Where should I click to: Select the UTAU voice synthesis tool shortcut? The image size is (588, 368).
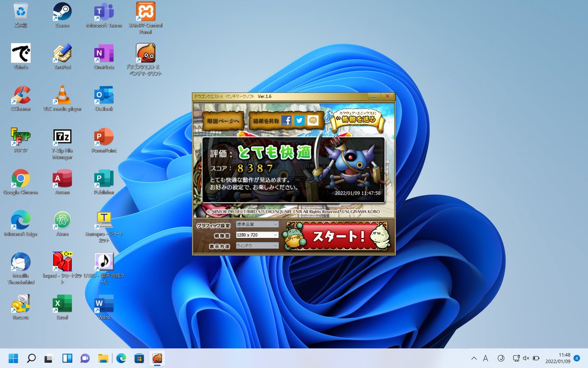point(104,268)
